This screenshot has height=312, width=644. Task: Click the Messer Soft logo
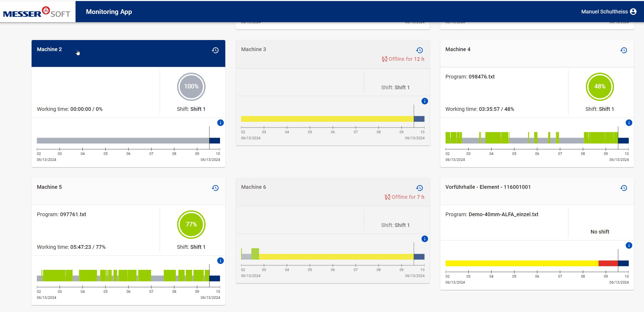(36, 12)
